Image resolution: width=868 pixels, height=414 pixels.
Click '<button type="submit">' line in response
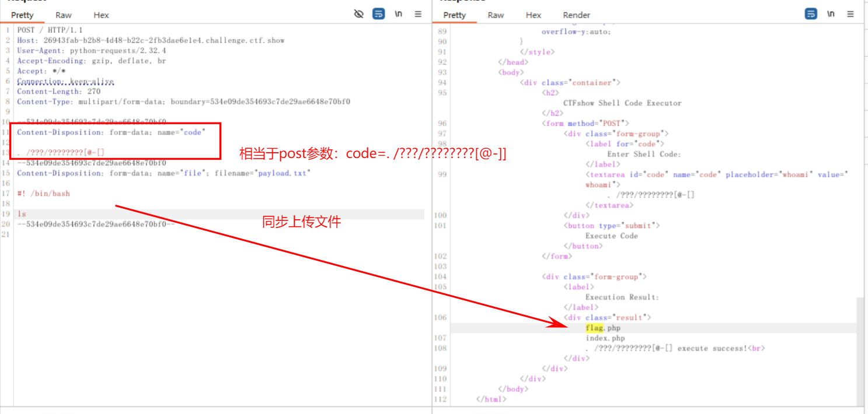click(612, 226)
